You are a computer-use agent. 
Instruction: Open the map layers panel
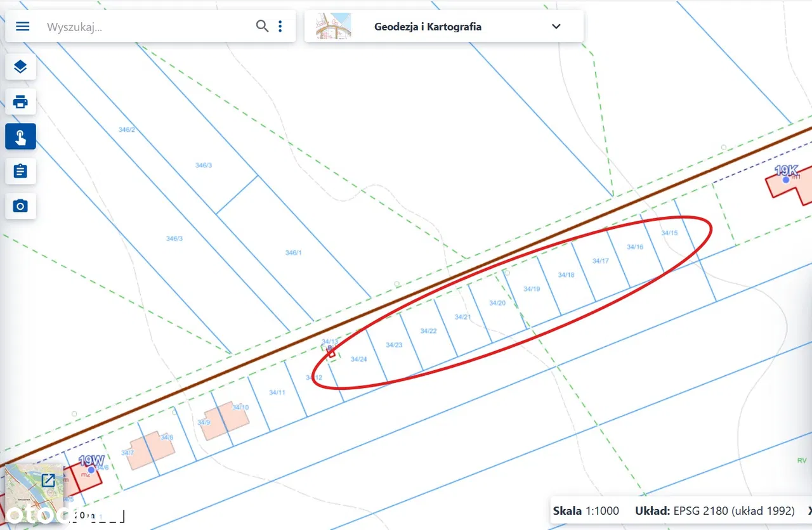(x=20, y=67)
